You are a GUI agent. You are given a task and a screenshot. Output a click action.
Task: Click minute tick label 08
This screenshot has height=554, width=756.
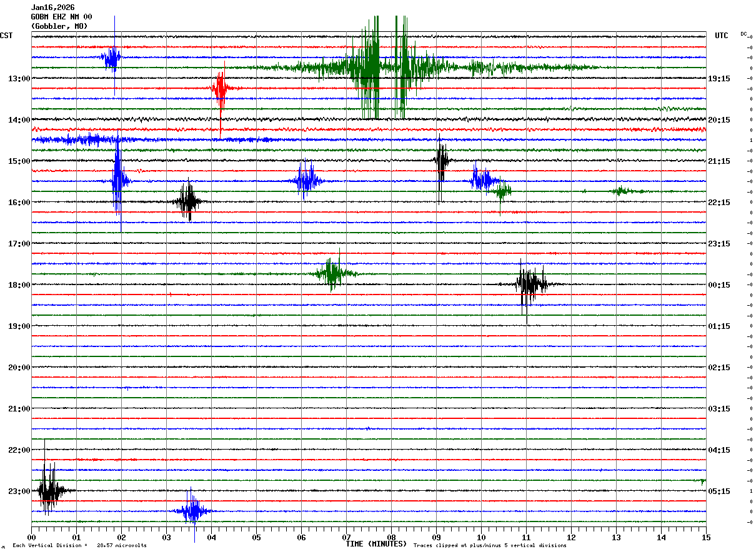(x=391, y=537)
